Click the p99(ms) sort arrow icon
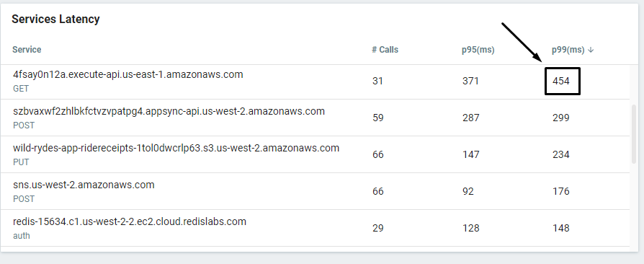644x264 pixels. click(x=591, y=50)
